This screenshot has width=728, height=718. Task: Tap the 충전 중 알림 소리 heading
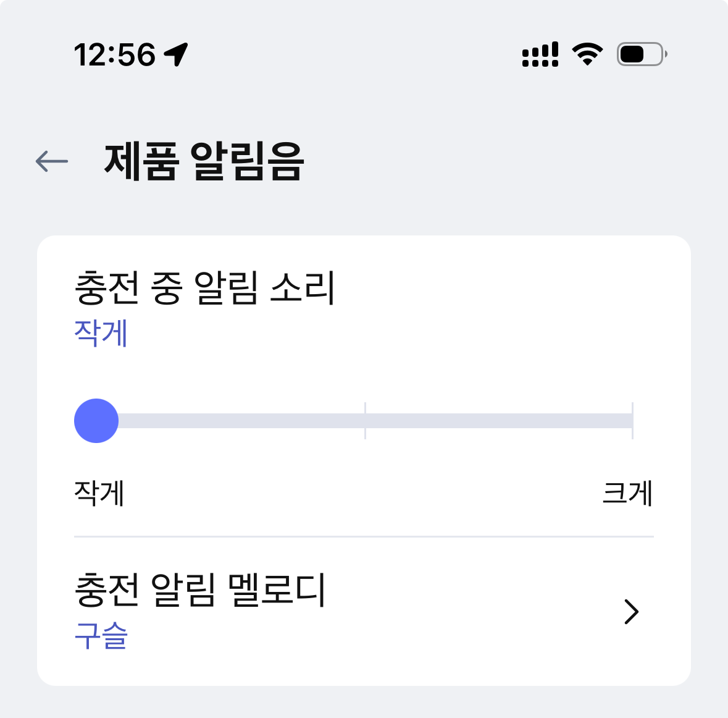(204, 288)
